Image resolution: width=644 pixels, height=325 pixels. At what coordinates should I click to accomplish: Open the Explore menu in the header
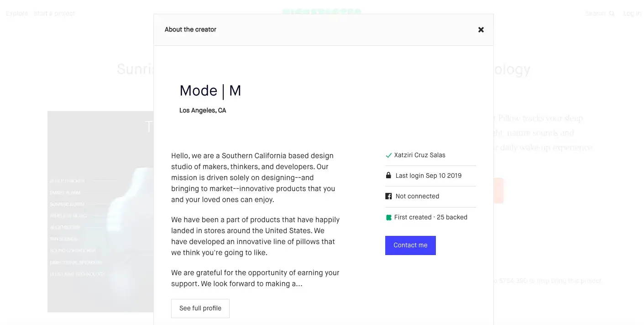(x=17, y=14)
